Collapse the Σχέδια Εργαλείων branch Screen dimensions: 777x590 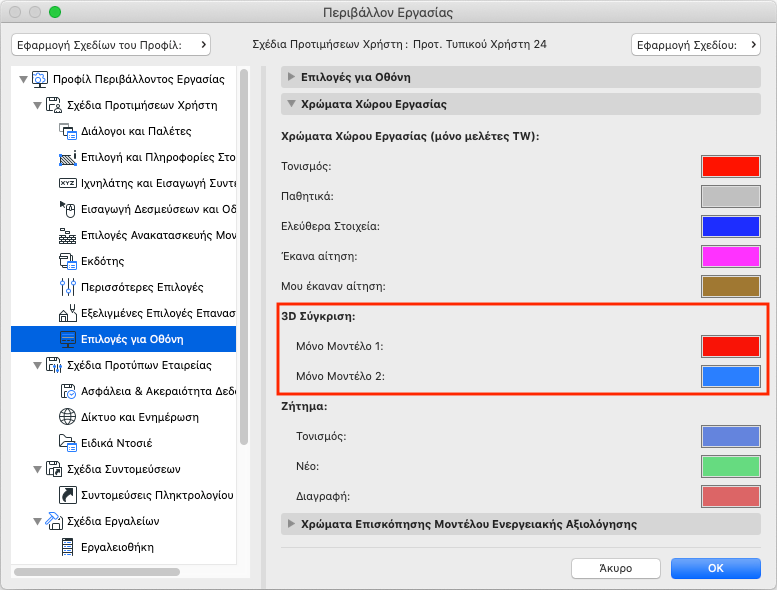(37, 522)
